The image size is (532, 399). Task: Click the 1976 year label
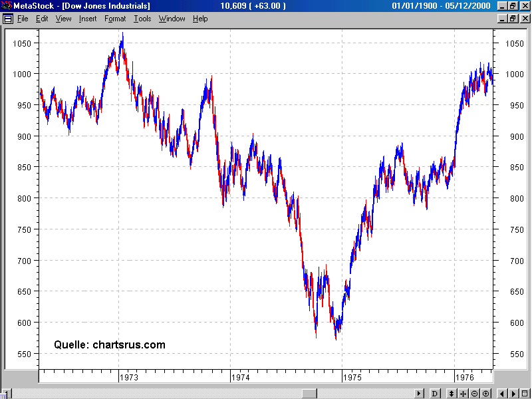pos(464,377)
